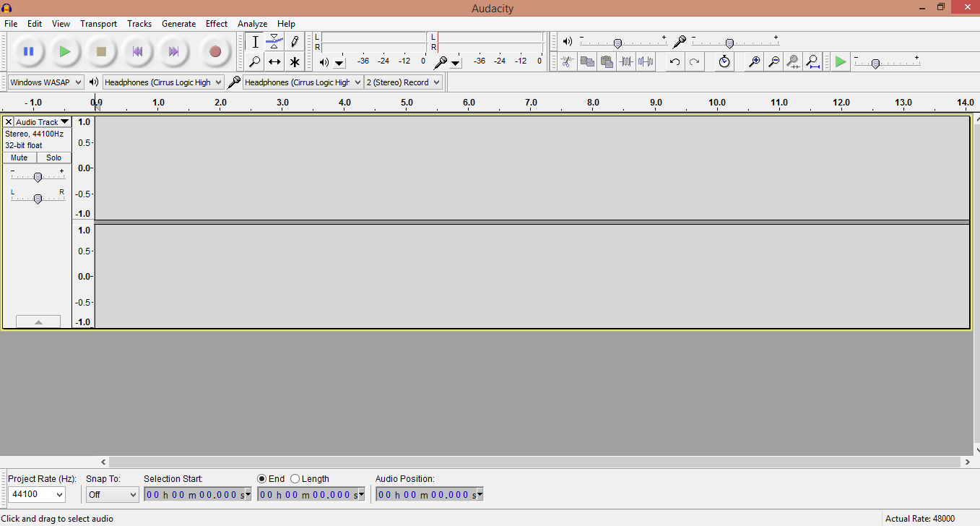
Task: Toggle the Sync-Lock Tracks clock icon
Action: 724,61
